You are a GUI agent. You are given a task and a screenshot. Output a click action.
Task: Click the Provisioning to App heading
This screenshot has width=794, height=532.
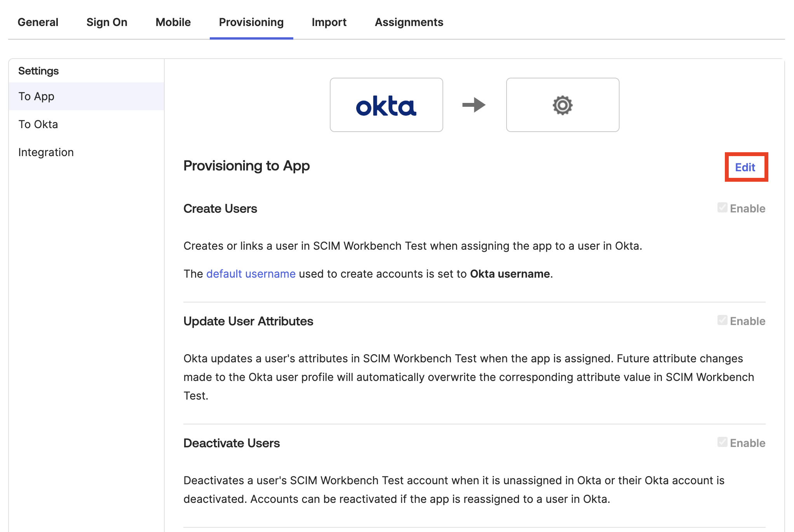[247, 166]
